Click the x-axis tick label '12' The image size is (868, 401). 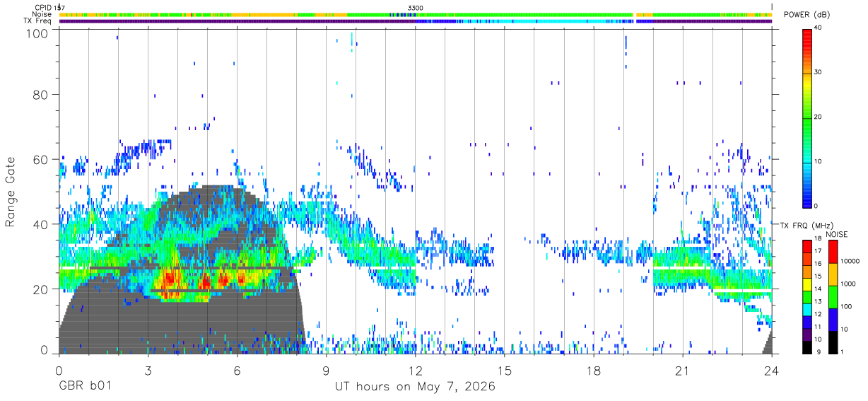416,370
